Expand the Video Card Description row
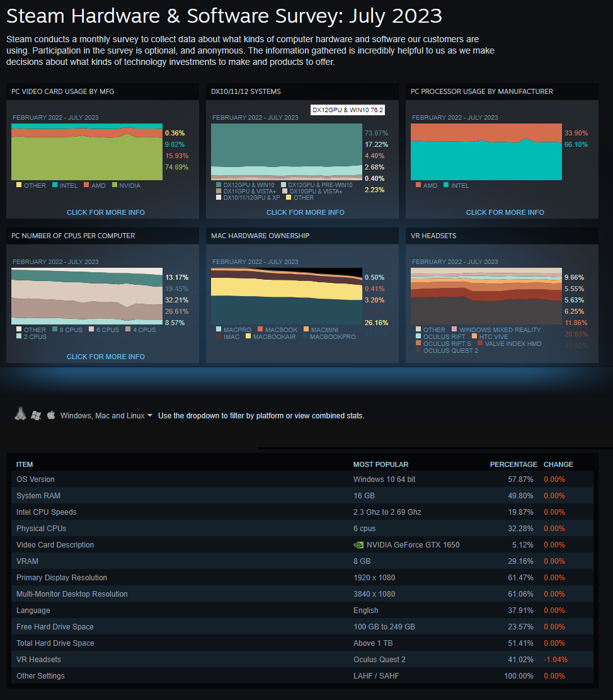613x700 pixels. (x=302, y=544)
